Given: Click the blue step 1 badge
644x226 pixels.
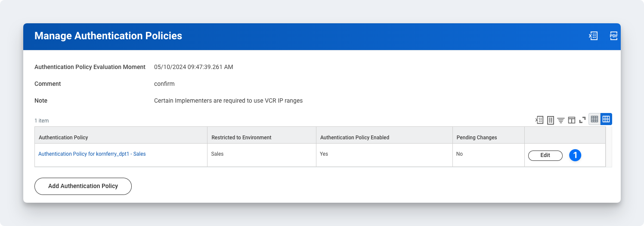Looking at the screenshot, I should point(575,155).
